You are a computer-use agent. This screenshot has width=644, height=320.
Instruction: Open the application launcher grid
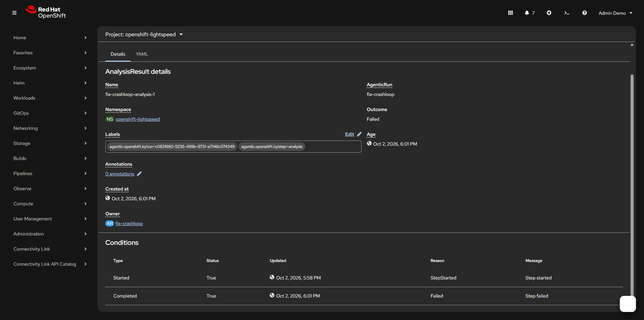[511, 13]
